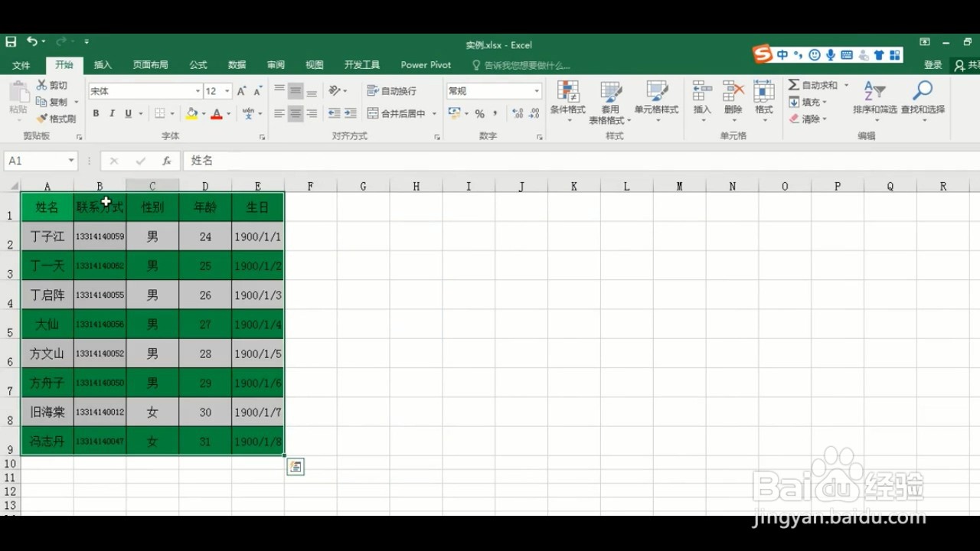The width and height of the screenshot is (980, 551).
Task: Click the Merge & Center (合并后居中) button
Action: point(396,113)
